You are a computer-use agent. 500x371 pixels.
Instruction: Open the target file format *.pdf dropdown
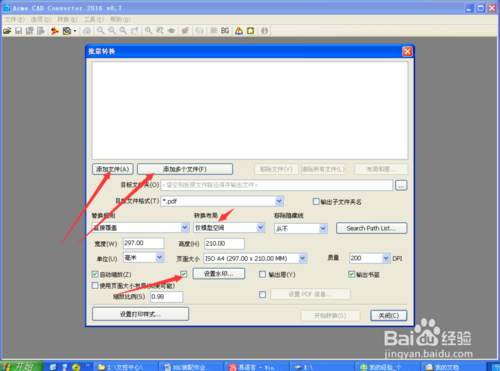click(279, 201)
